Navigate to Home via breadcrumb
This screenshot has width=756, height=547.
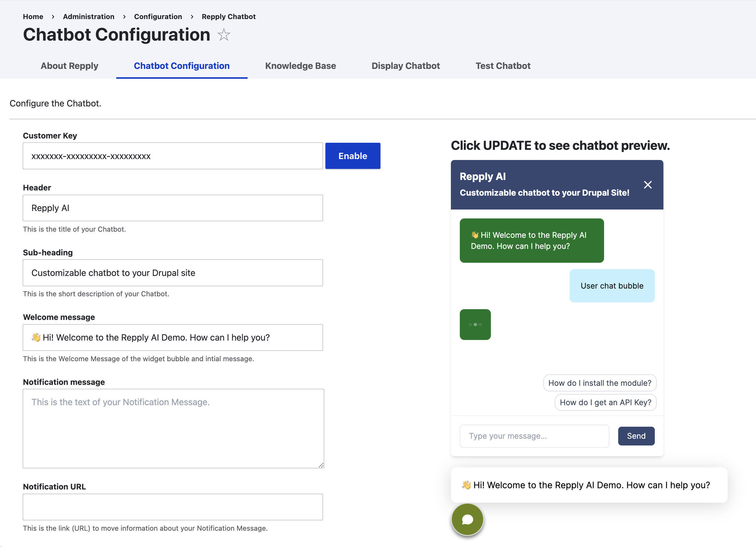click(x=33, y=16)
